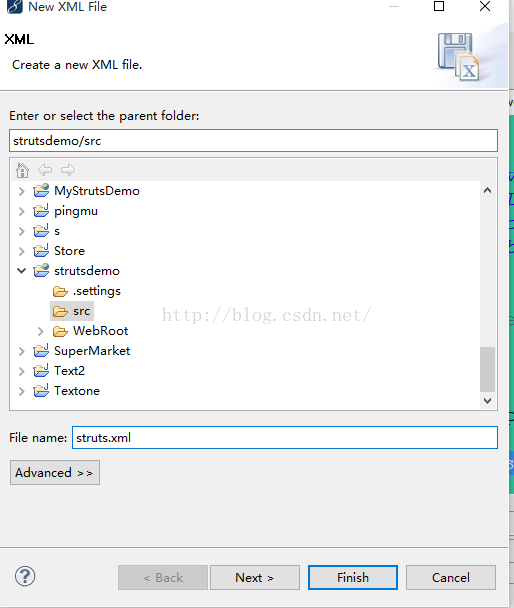Expand the Textone project node

pos(22,391)
